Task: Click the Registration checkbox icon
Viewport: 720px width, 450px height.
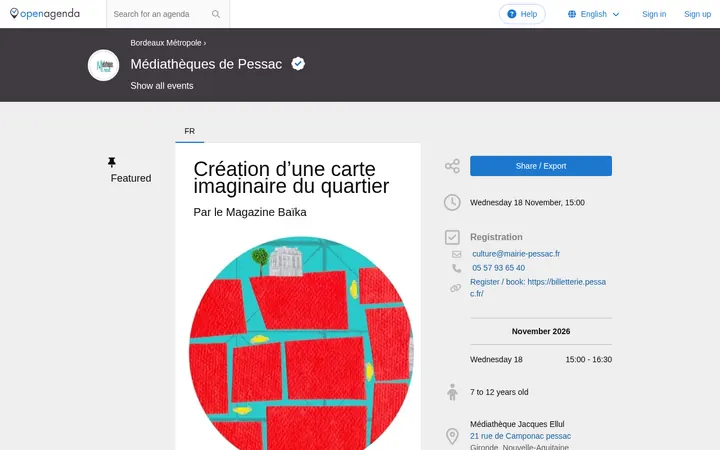Action: (452, 237)
